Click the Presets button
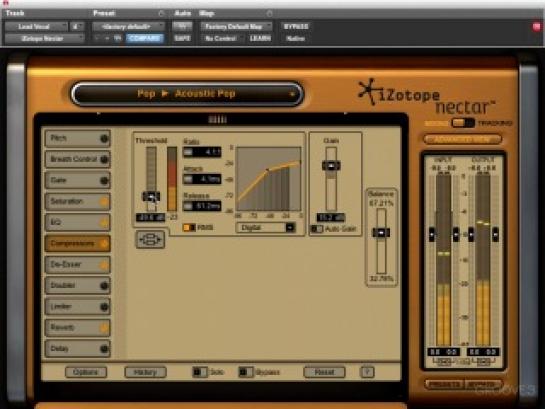Image resolution: width=545 pixels, height=409 pixels. [445, 385]
